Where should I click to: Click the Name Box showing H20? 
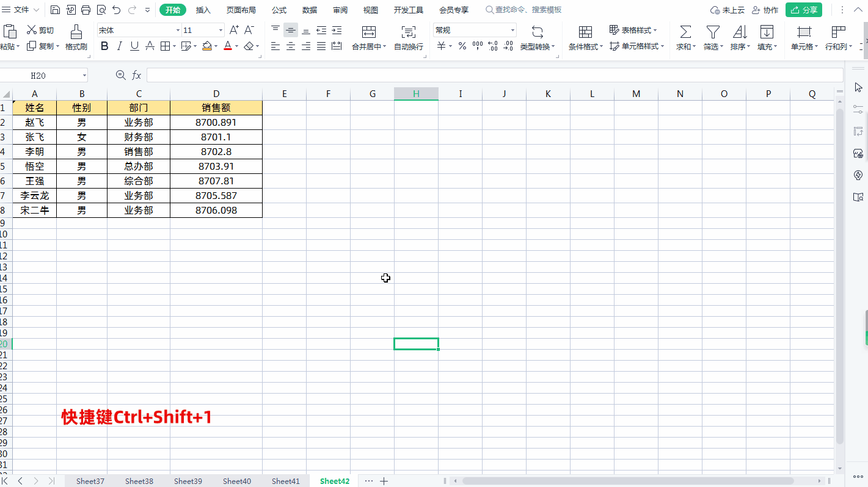click(x=43, y=75)
